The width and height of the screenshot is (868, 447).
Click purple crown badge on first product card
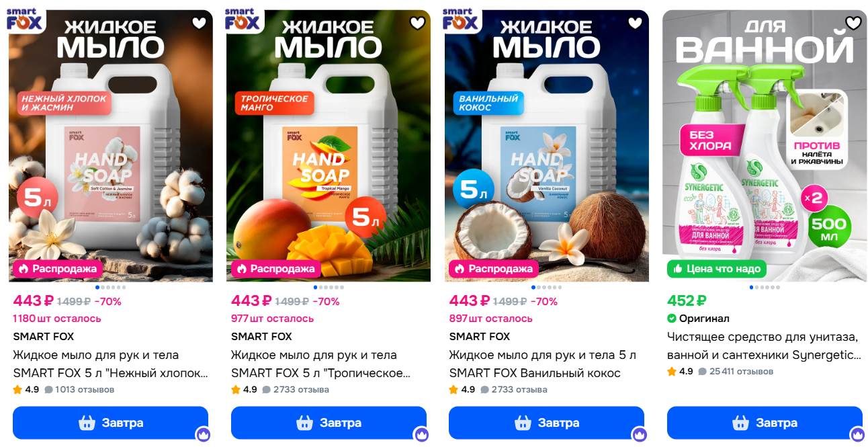click(x=204, y=434)
